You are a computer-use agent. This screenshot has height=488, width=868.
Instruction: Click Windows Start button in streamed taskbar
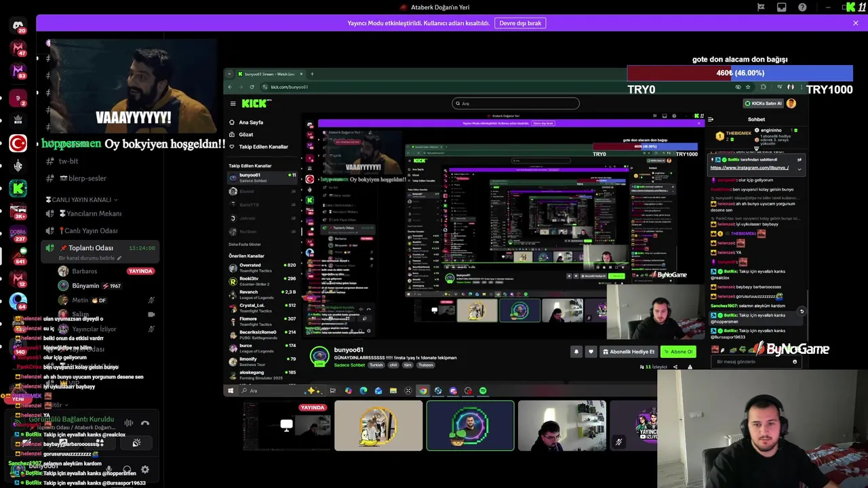pyautogui.click(x=231, y=390)
